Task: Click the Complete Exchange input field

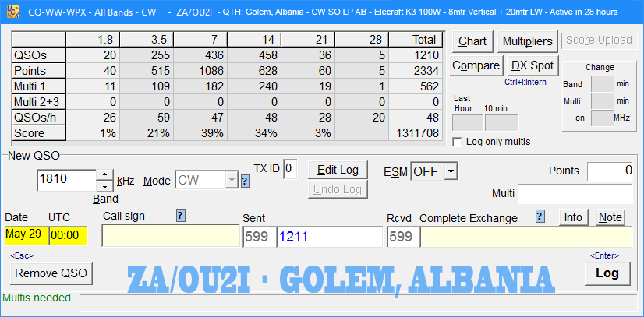Action: click(525, 237)
